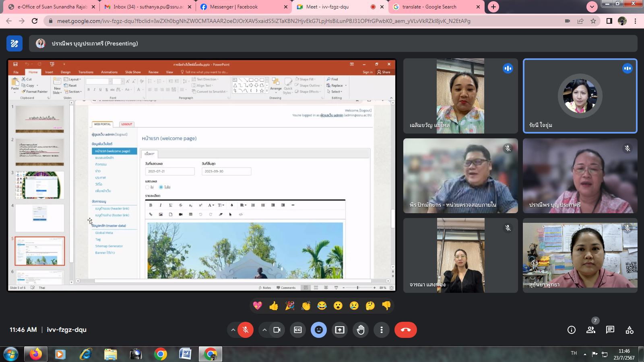Click the raise hand icon
The width and height of the screenshot is (644, 362).
361,330
